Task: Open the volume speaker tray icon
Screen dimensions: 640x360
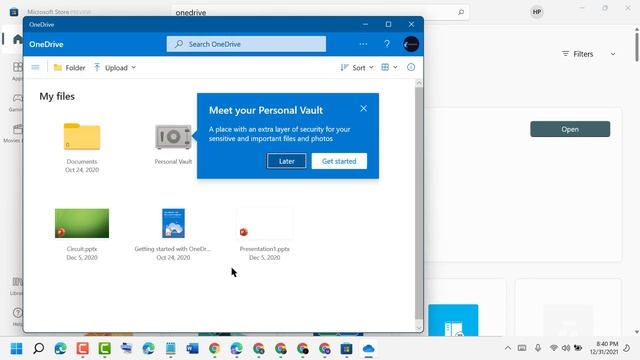Action: click(x=566, y=348)
